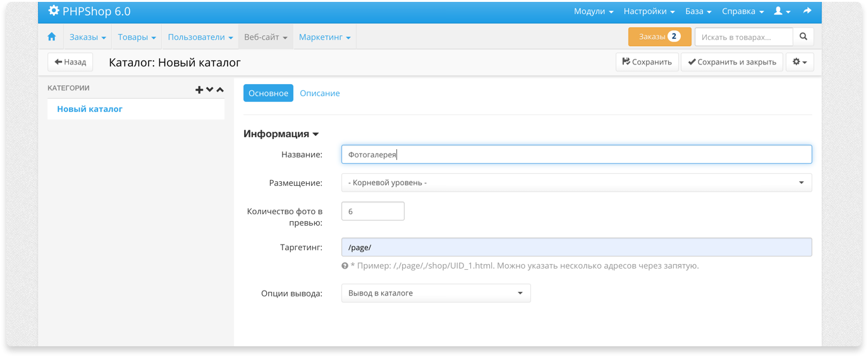Expand all categories with down chevron icon
The width and height of the screenshot is (868, 357).
pyautogui.click(x=210, y=90)
